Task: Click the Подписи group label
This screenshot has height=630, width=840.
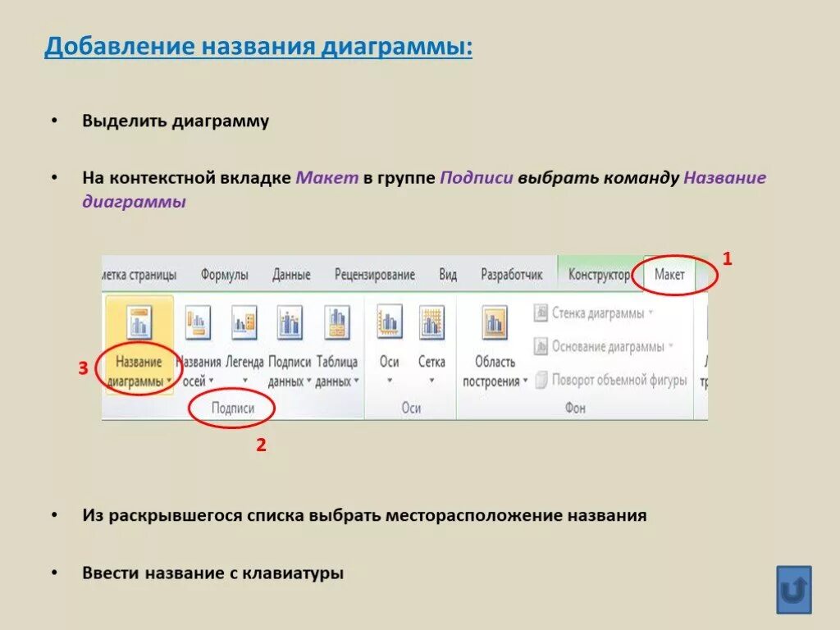Action: pos(232,409)
